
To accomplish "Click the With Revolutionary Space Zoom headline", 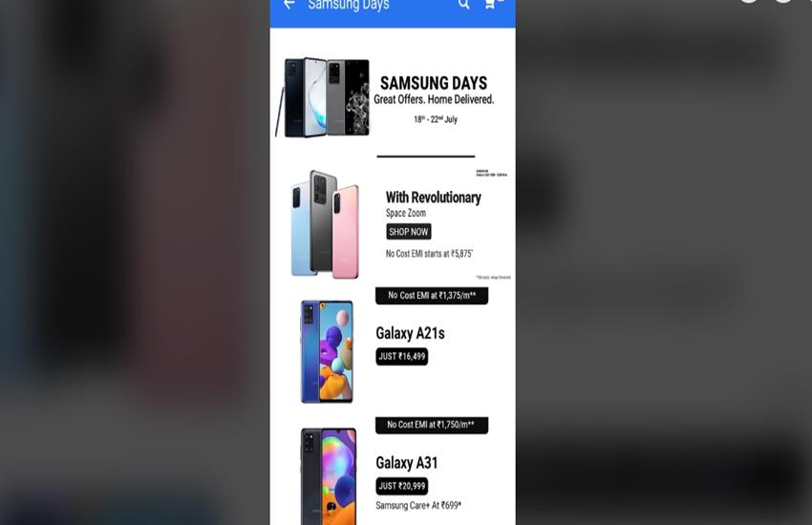I will coord(434,203).
